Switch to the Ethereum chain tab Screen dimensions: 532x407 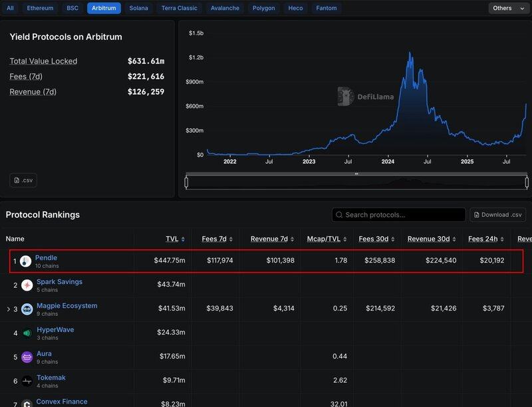[x=40, y=8]
